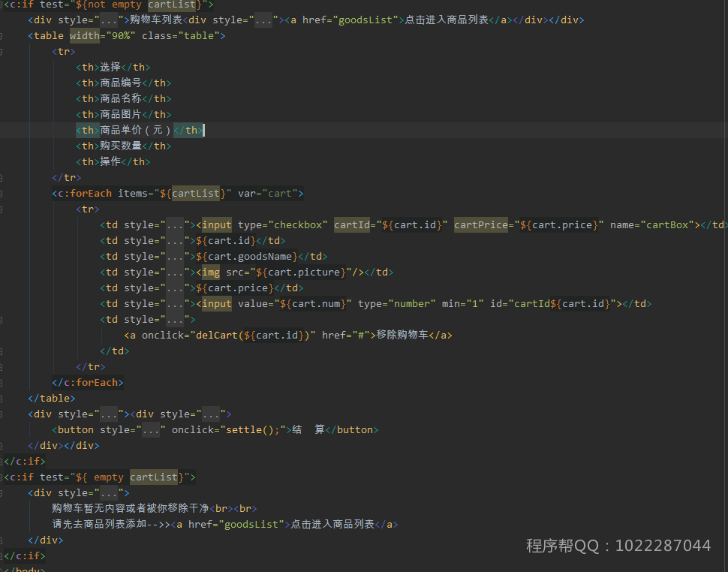Click the 商品名称 header text
This screenshot has height=572, width=728.
tap(121, 99)
